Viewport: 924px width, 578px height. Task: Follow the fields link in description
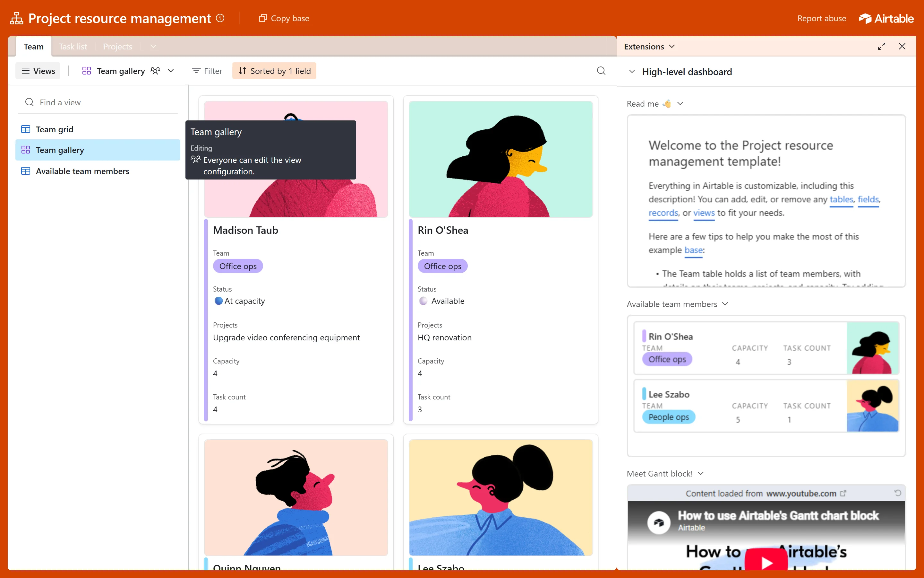[x=868, y=199]
